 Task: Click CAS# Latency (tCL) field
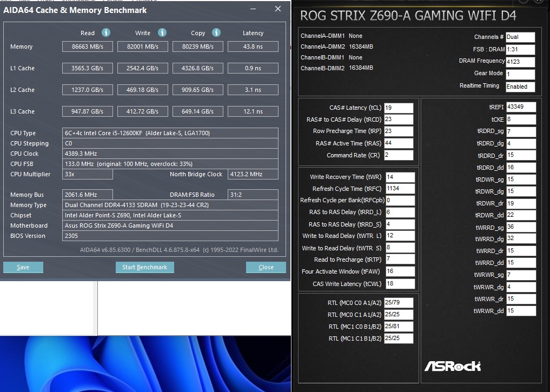pyautogui.click(x=399, y=108)
